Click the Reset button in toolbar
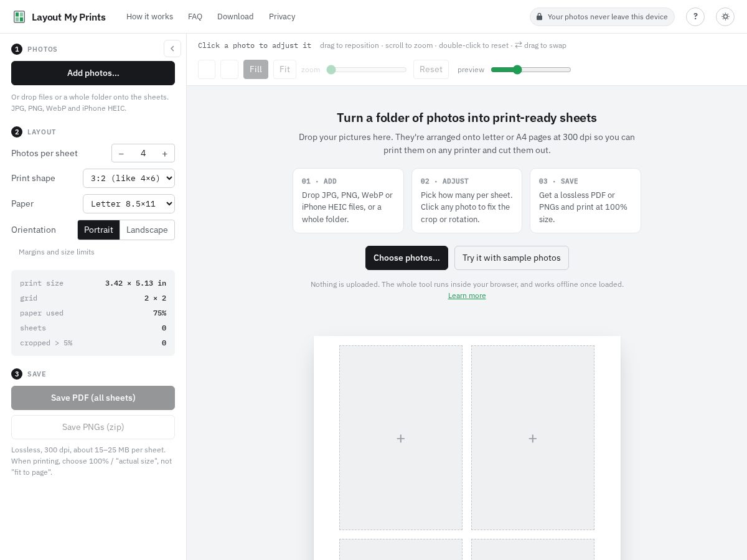Viewport: 747px width, 560px height. coord(431,69)
